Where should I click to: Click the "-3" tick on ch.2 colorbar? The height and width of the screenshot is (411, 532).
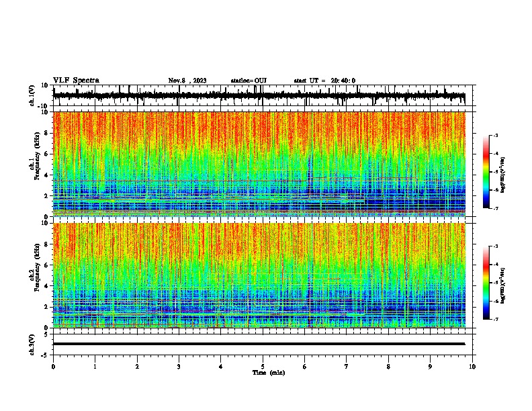click(495, 246)
